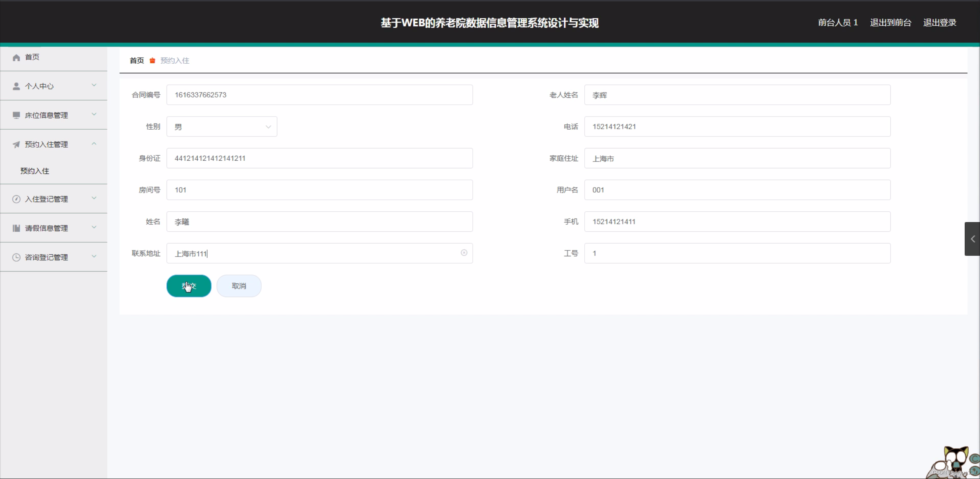Click the compass icon for 入住登记管理

(x=16, y=199)
